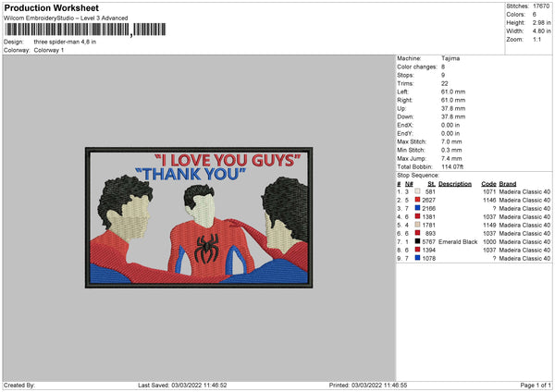Select the Total Bobbin value "114.07ft"
The width and height of the screenshot is (555, 392).
pos(452,167)
